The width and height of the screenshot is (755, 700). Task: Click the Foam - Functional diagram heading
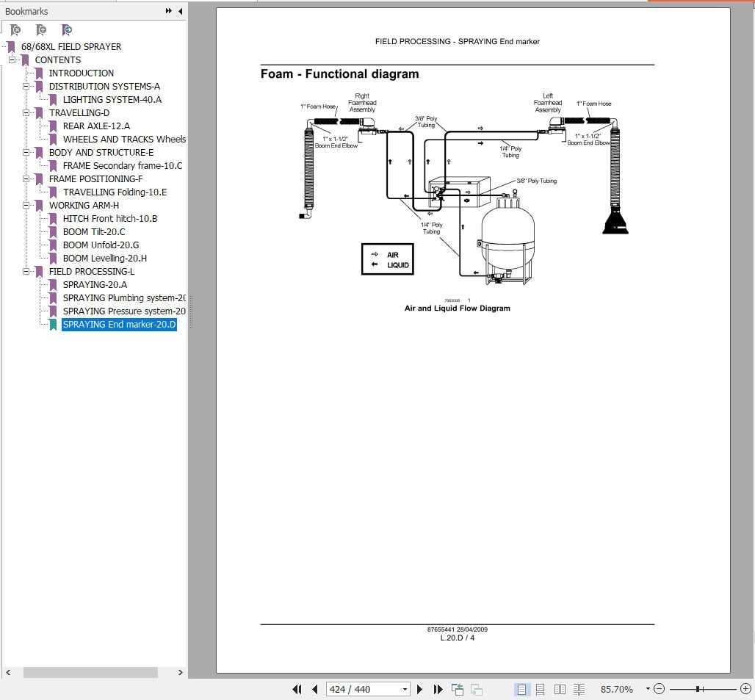pos(339,73)
